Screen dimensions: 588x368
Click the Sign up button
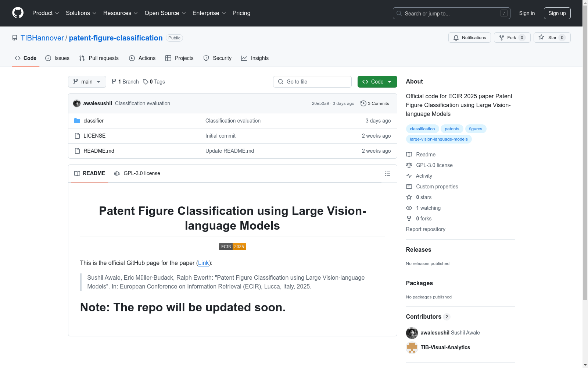click(x=557, y=13)
